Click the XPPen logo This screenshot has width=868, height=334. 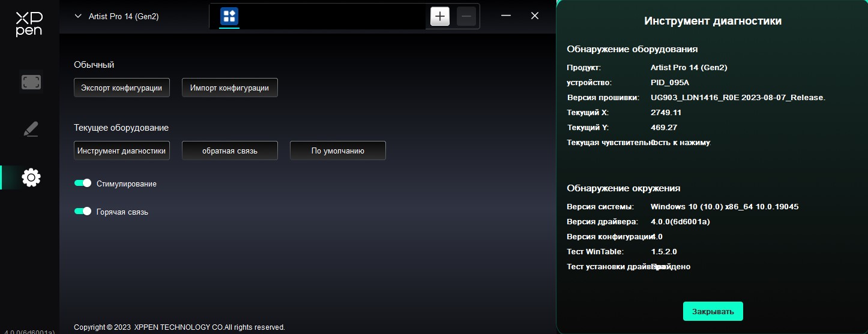pos(29,24)
